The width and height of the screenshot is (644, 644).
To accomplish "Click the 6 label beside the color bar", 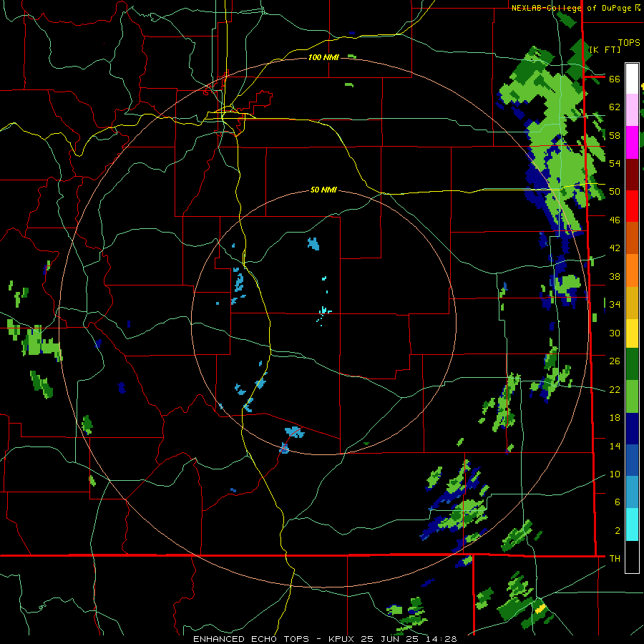I will (617, 502).
